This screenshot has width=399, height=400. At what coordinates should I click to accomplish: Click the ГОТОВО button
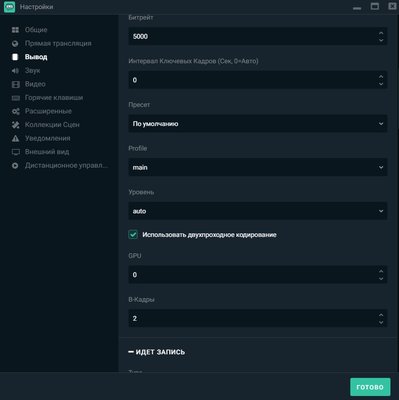[x=370, y=387]
